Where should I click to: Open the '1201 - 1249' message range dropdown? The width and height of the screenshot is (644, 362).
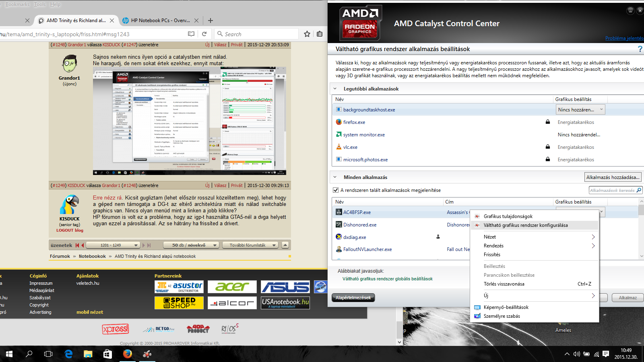tap(113, 245)
